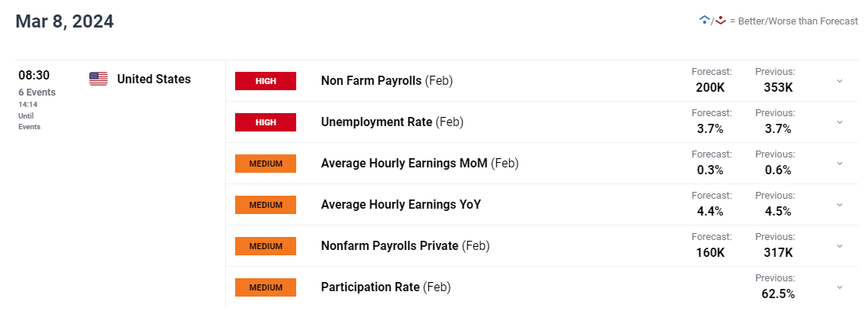Click MEDIUM badge beside Average Hourly Earnings MoM
The width and height of the screenshot is (868, 318).
click(x=266, y=164)
